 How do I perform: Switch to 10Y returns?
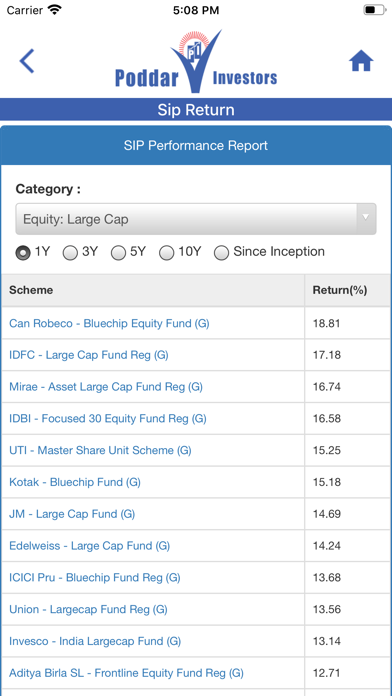click(x=166, y=253)
